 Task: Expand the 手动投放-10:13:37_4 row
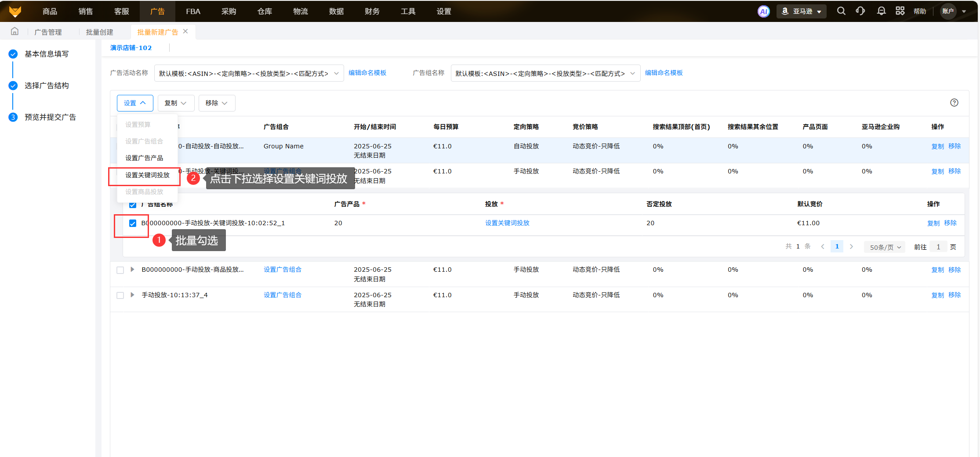[x=132, y=295]
